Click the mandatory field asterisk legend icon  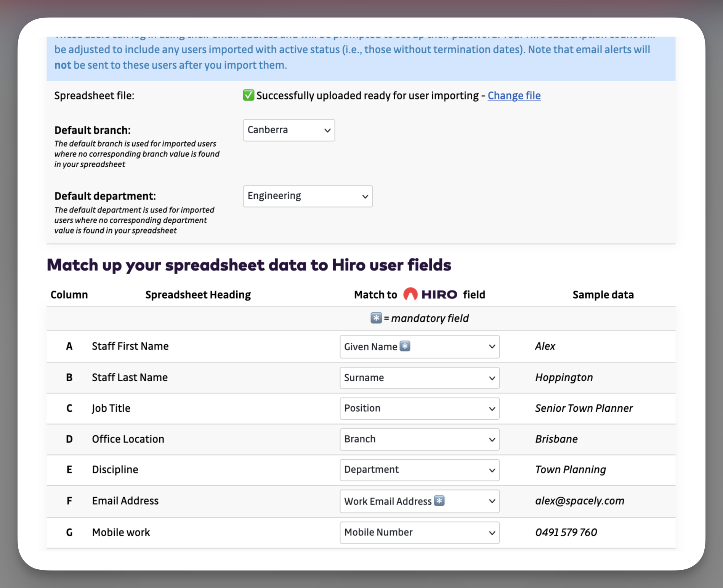pos(376,318)
